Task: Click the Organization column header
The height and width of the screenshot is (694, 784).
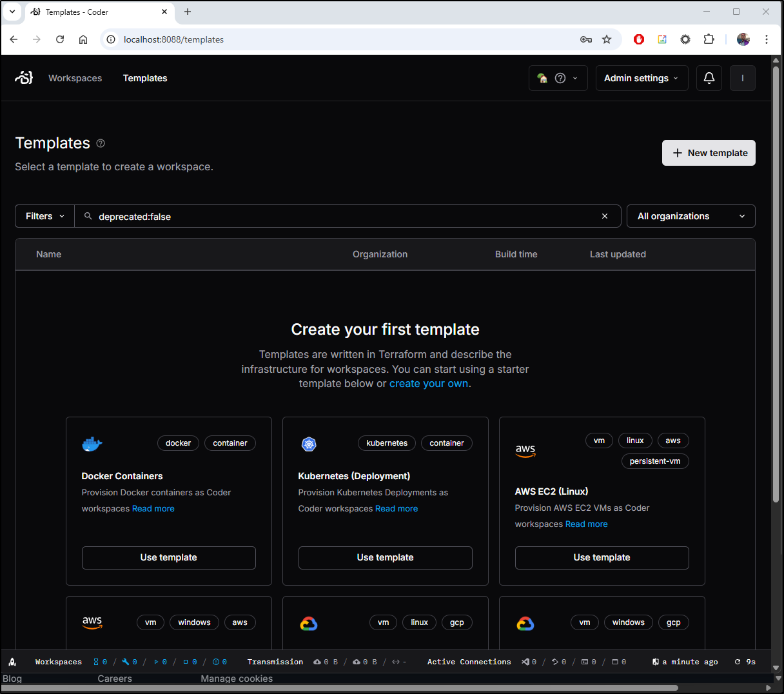Action: [x=380, y=254]
